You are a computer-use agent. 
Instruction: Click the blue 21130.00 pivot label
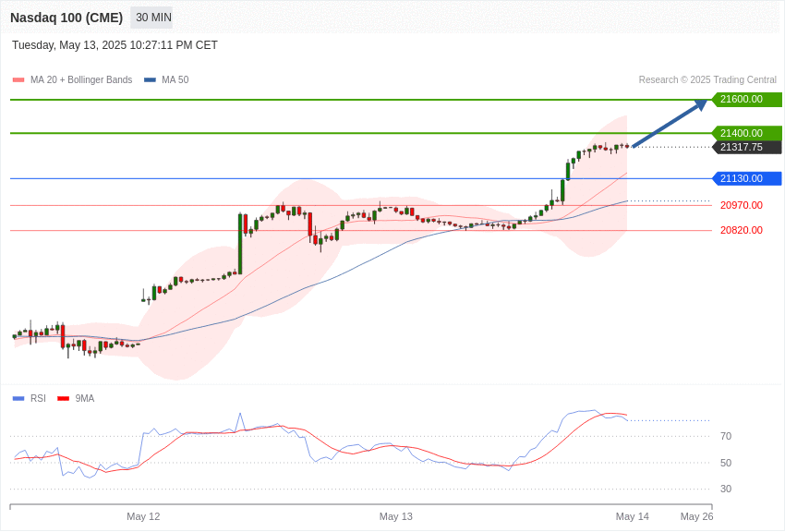pyautogui.click(x=747, y=178)
